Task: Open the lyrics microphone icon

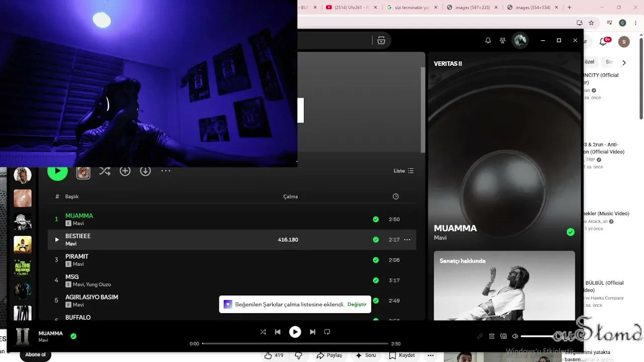Action: tap(480, 336)
